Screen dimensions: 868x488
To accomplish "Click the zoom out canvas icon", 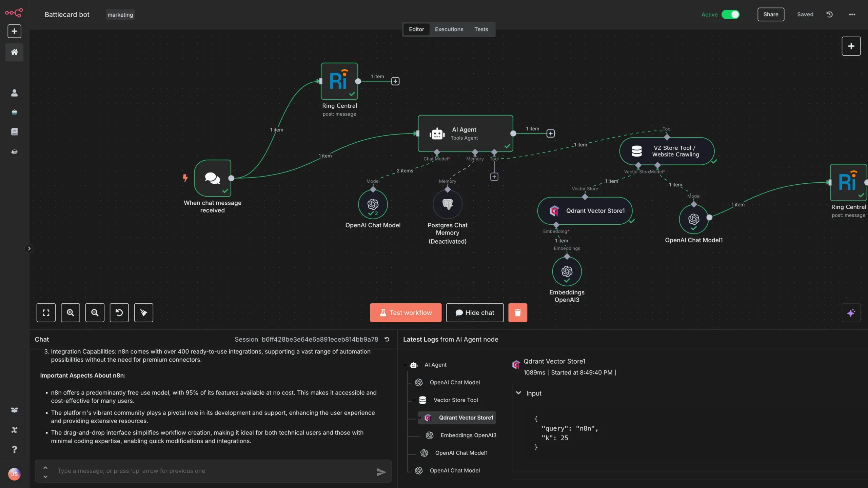I will [x=95, y=312].
